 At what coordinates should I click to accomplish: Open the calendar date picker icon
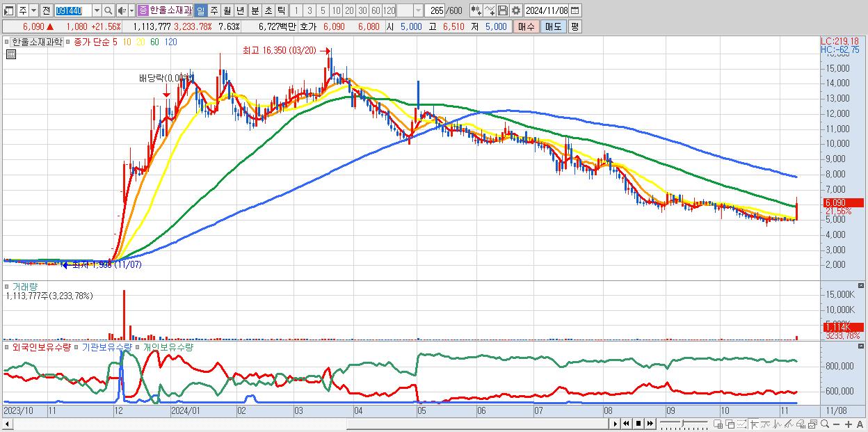[574, 10]
